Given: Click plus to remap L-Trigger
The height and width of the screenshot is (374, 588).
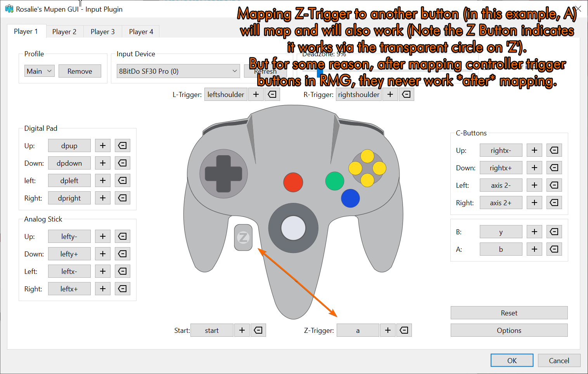Looking at the screenshot, I should pos(256,94).
